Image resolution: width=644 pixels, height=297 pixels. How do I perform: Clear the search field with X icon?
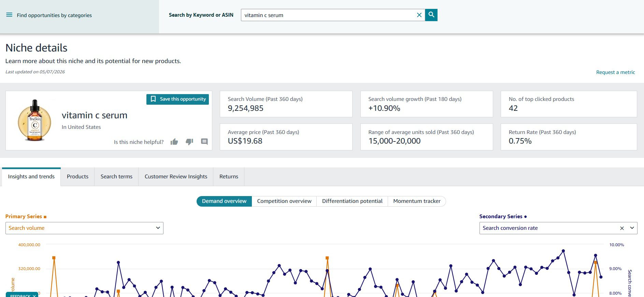point(419,15)
